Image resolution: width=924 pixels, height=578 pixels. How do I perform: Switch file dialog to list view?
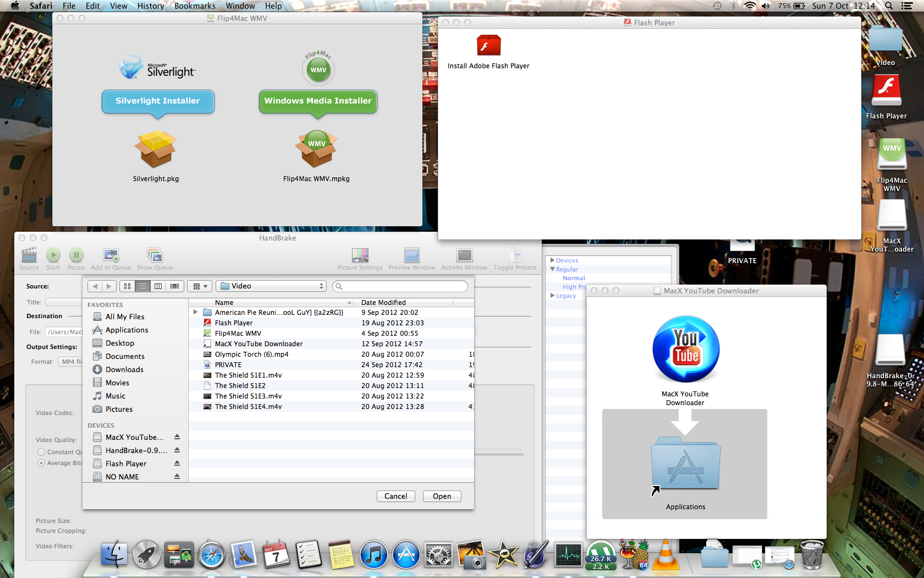pyautogui.click(x=142, y=286)
